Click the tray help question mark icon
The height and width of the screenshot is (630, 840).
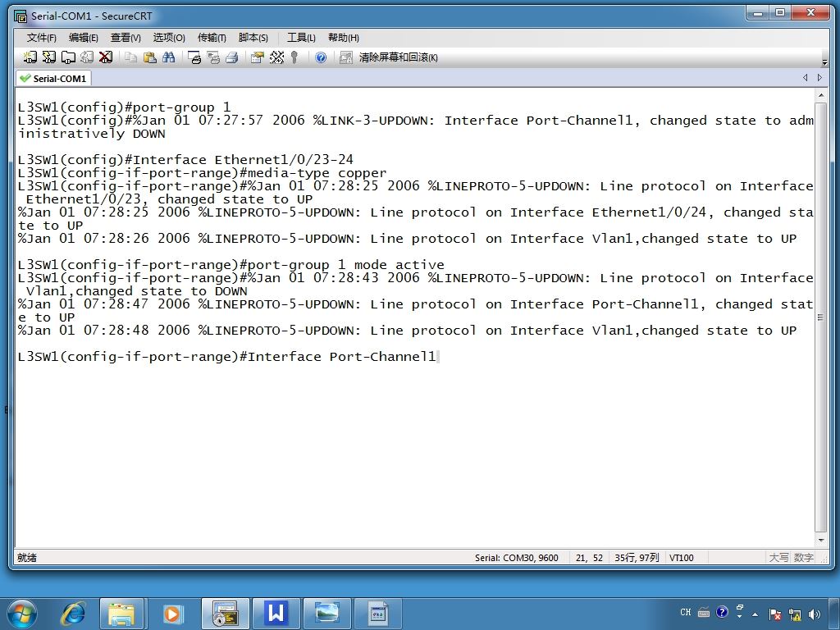722,612
